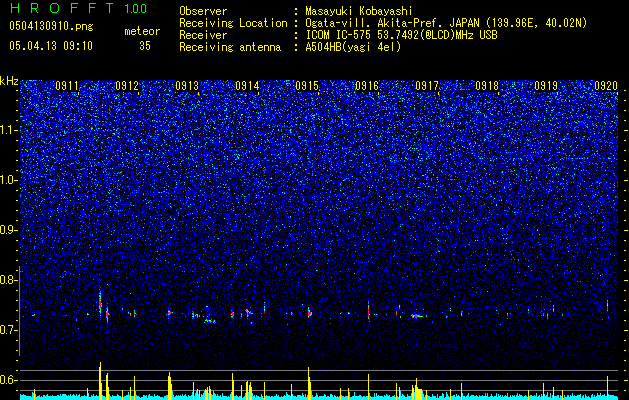Click the Receiving antenna label

point(230,47)
